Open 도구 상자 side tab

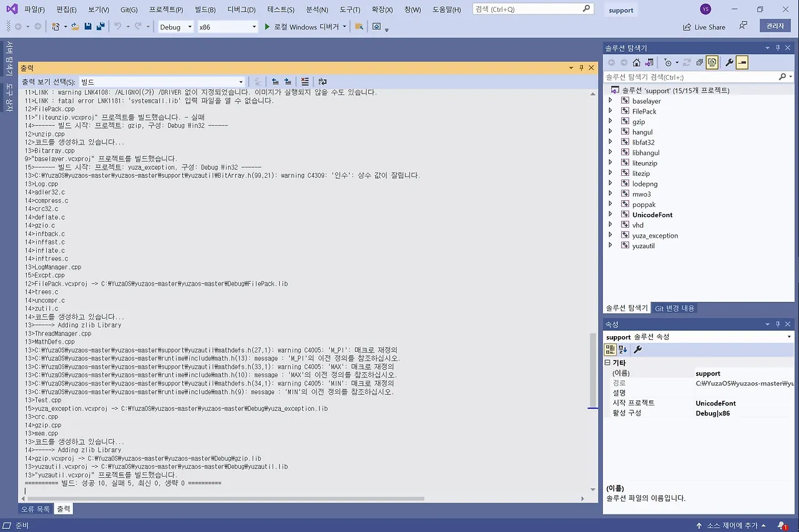click(9, 97)
